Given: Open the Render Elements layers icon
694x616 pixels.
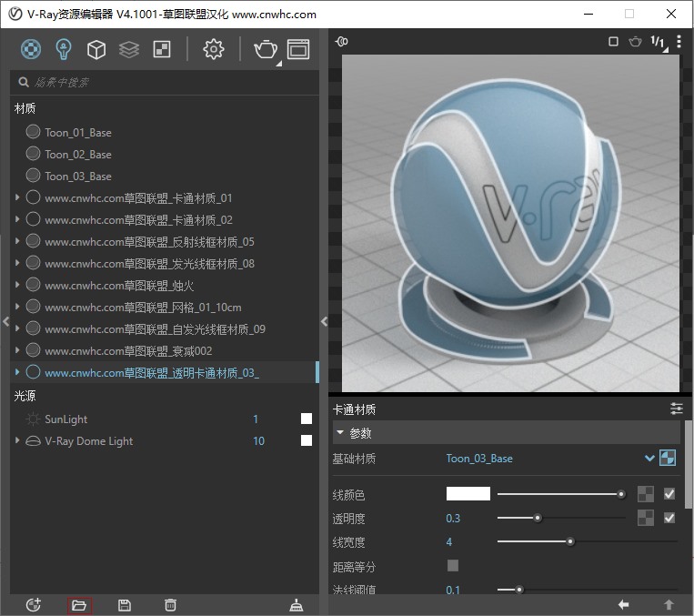Looking at the screenshot, I should click(129, 49).
